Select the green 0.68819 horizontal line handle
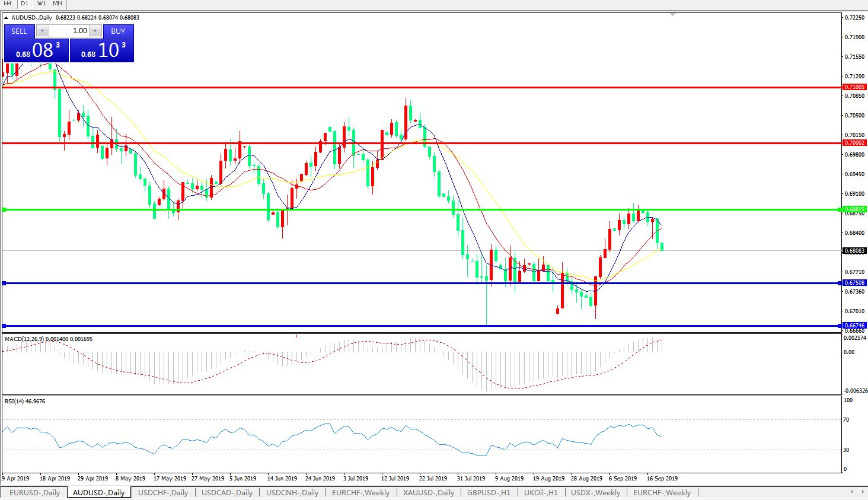Screen dimensions: 868x500 (x=5, y=209)
